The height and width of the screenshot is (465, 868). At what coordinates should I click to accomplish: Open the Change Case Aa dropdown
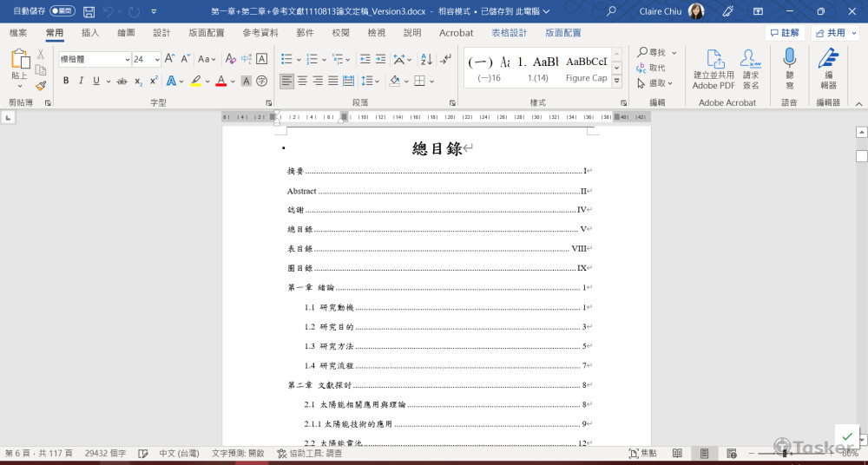207,59
